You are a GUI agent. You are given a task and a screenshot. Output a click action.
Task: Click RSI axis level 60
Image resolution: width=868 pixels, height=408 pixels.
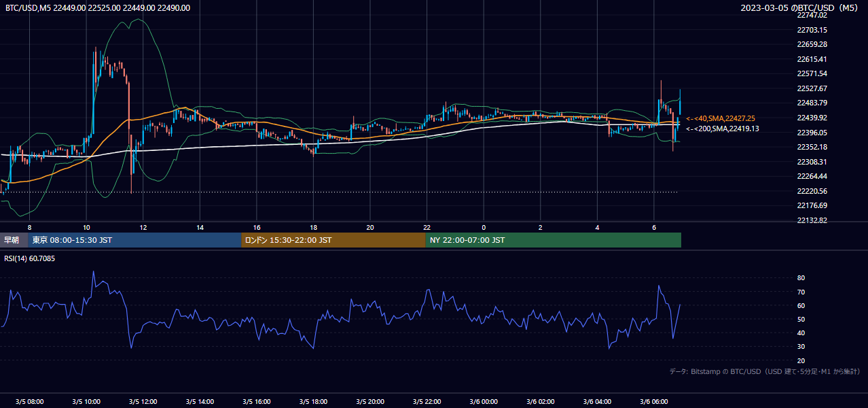click(801, 305)
